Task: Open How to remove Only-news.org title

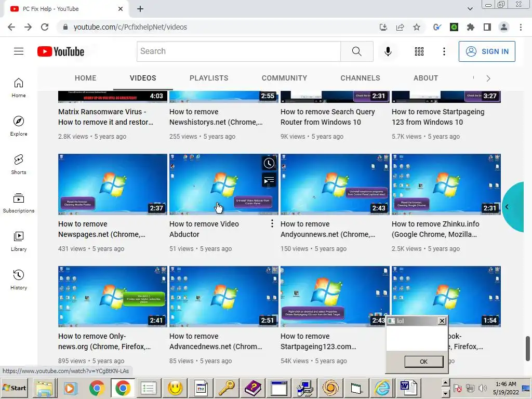Action: click(x=104, y=341)
